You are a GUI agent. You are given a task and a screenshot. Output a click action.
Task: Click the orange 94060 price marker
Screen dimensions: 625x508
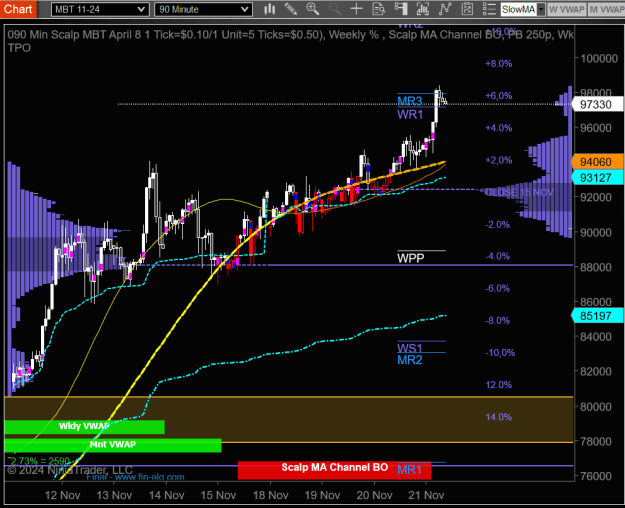pos(597,162)
